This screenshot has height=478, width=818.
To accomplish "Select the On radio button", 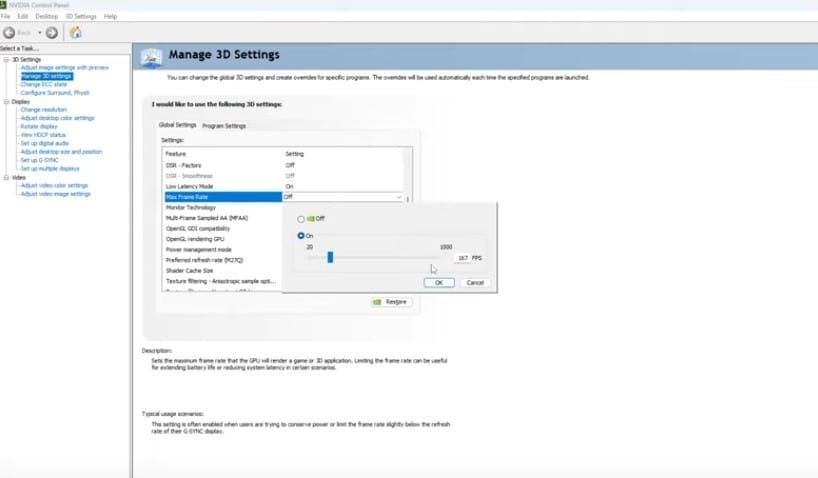I will click(300, 236).
